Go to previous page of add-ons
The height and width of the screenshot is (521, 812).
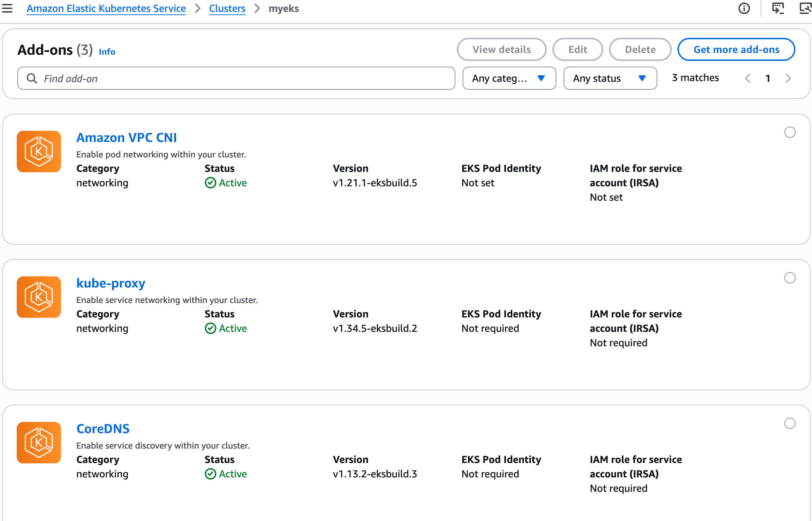(748, 78)
